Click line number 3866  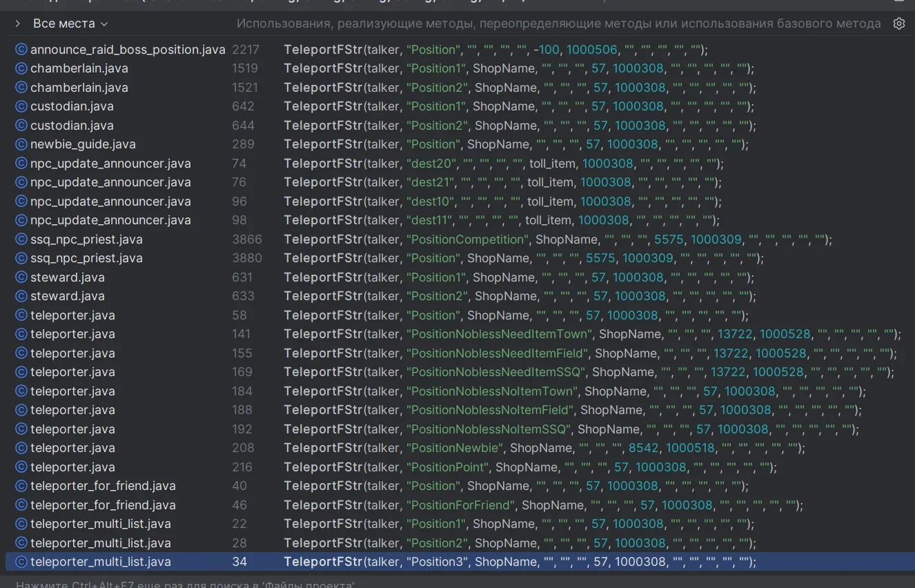click(247, 239)
